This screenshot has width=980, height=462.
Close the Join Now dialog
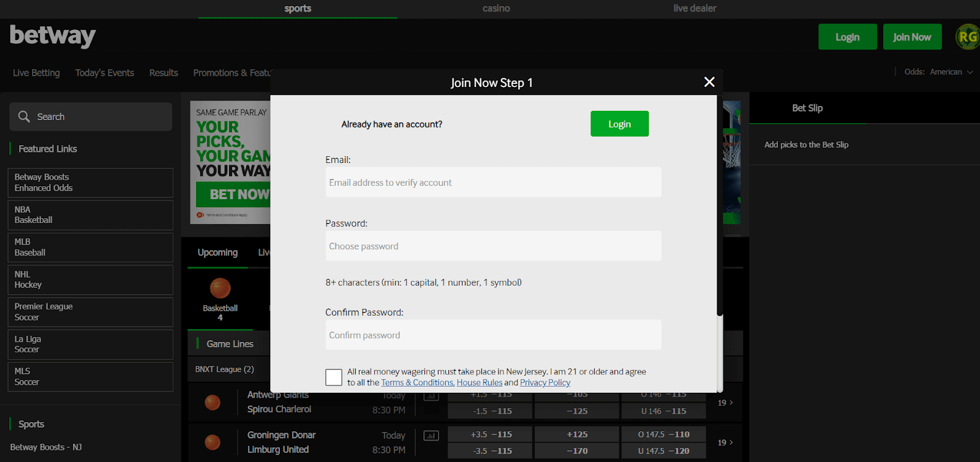[709, 82]
